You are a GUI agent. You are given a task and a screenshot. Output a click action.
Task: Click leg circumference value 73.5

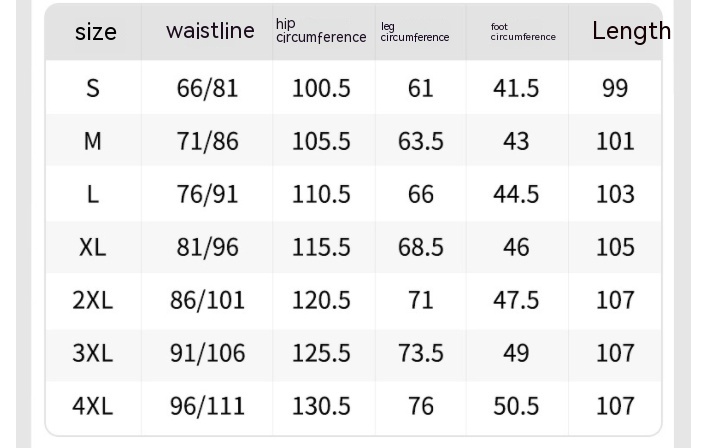tap(420, 352)
